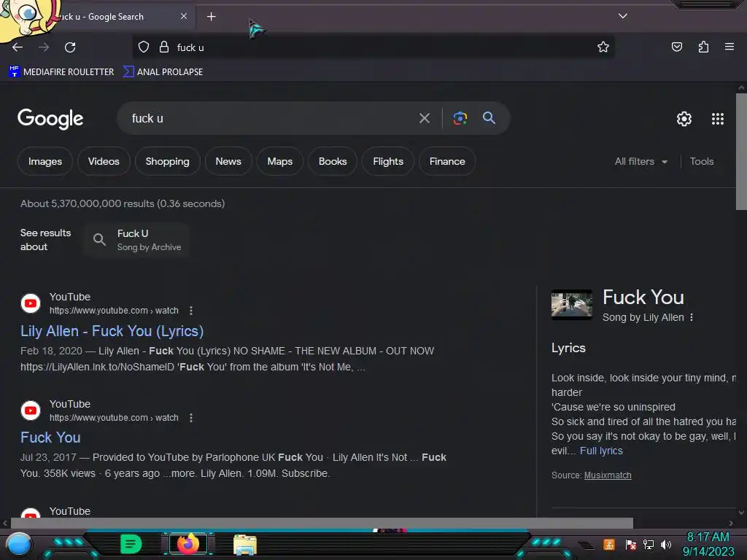Filter results by Videos
The image size is (747, 560).
click(x=104, y=161)
